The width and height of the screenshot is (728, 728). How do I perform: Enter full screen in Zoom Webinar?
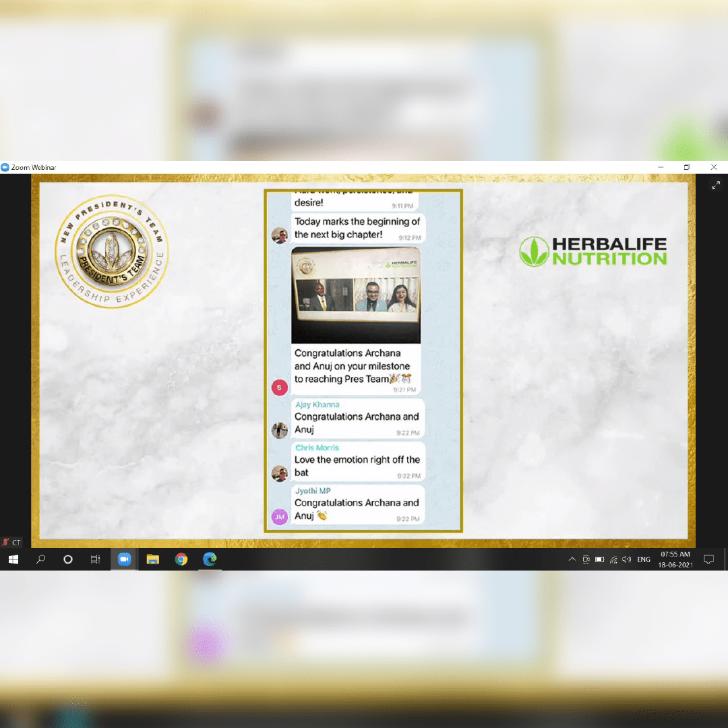click(716, 185)
